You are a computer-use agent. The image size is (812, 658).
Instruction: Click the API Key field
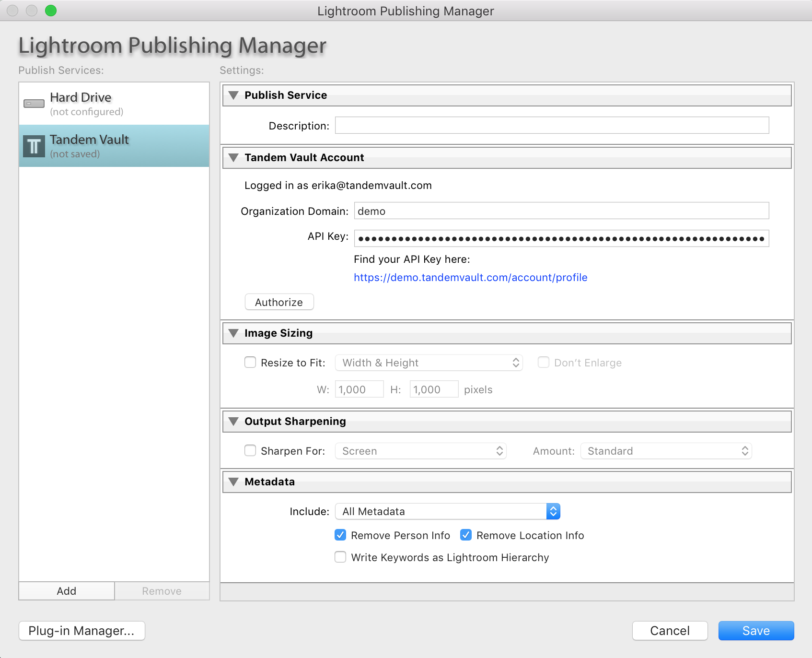point(562,238)
